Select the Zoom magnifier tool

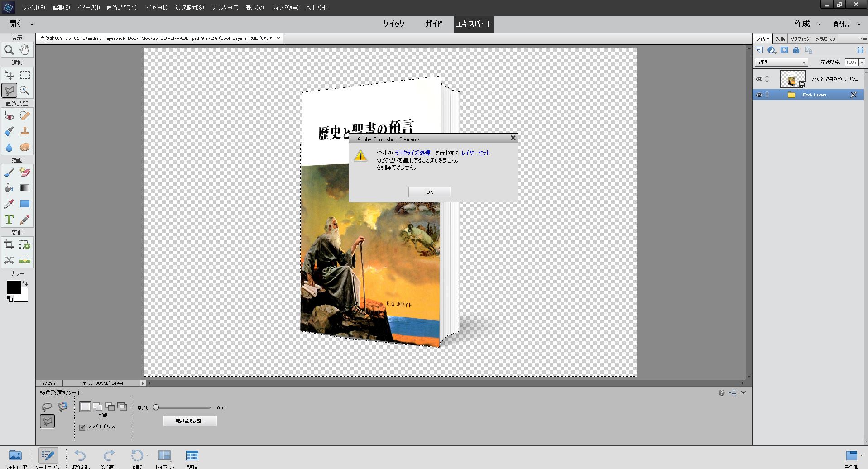tap(9, 50)
